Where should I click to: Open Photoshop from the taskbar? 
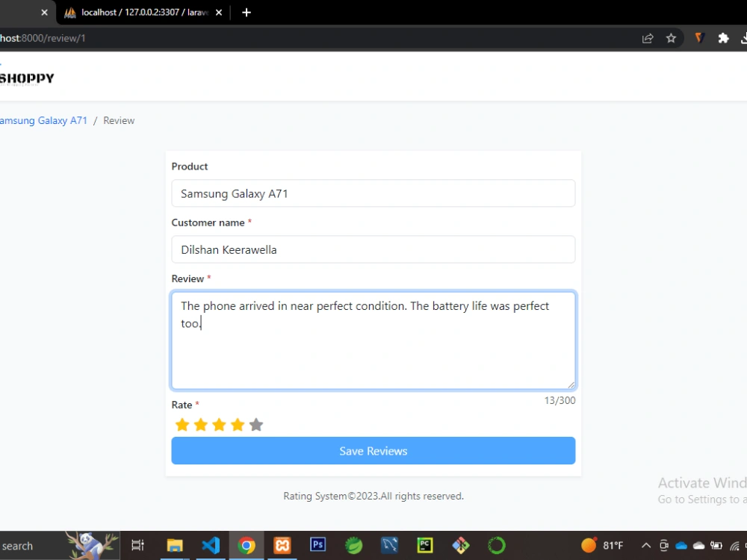[x=317, y=544]
